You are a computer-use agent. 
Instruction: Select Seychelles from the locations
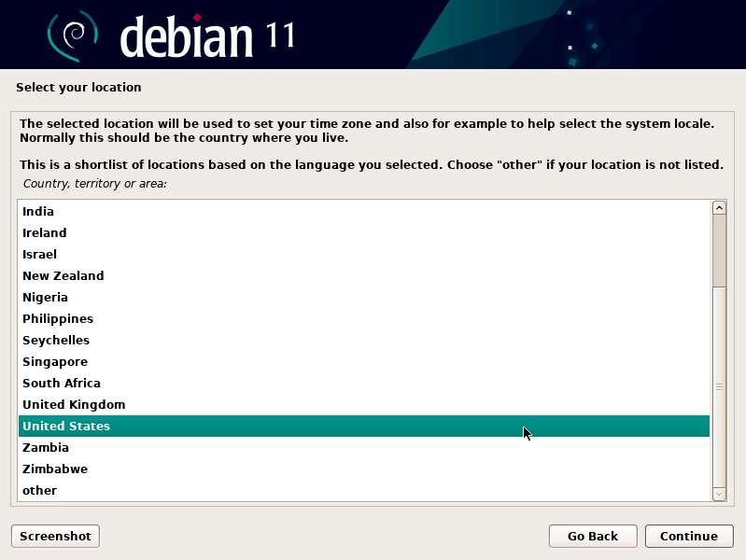pyautogui.click(x=56, y=340)
